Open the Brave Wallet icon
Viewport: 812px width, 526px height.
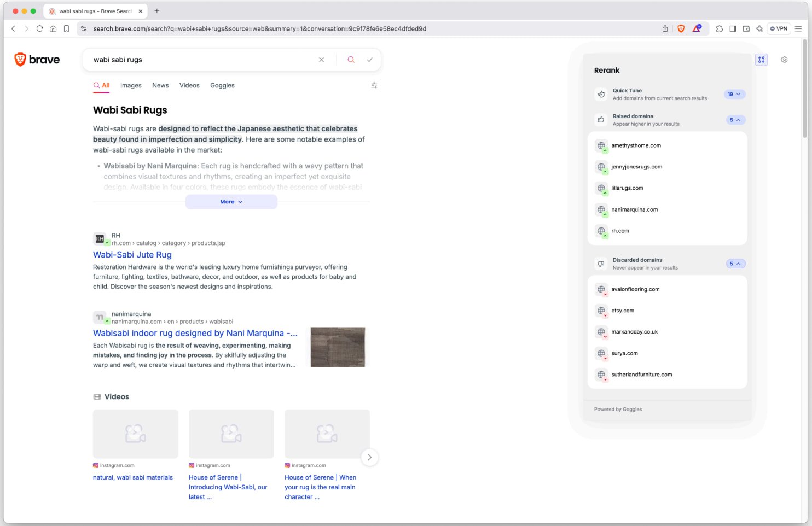[746, 28]
